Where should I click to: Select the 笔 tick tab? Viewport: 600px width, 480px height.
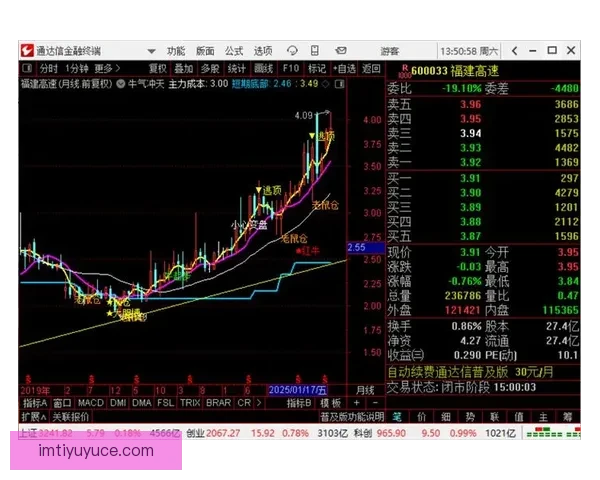pos(397,417)
